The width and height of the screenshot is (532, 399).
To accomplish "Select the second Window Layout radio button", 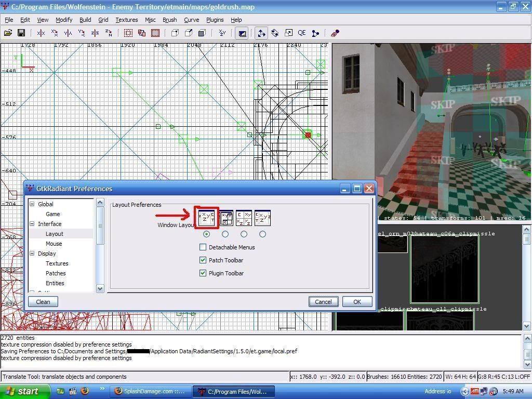I will coord(225,234).
